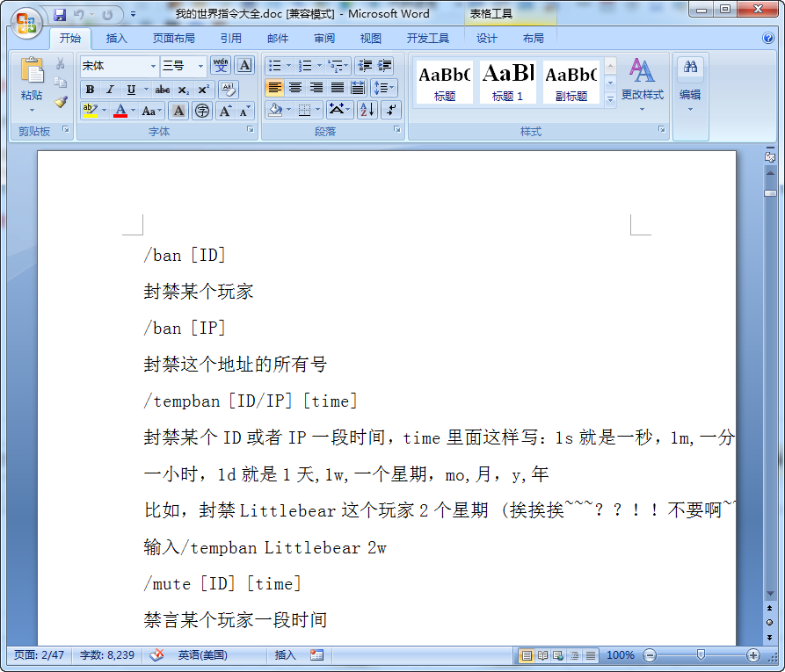The width and height of the screenshot is (785, 672).
Task: Click macro record icon in status bar
Action: point(316,655)
